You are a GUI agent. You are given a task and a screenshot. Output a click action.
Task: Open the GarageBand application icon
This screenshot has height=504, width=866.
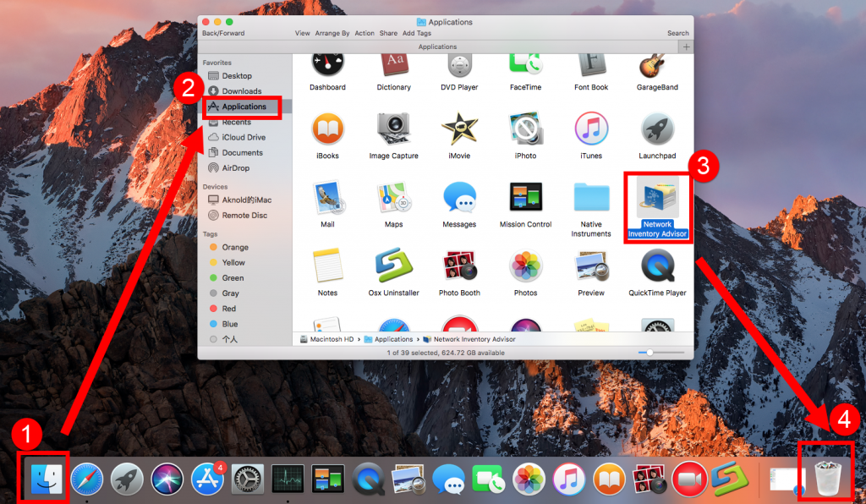point(657,64)
